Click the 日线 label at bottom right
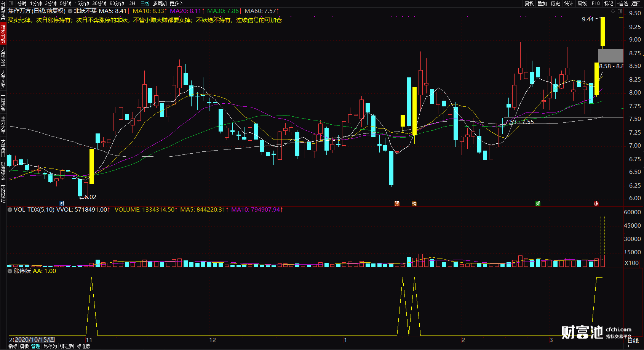644x350 pixels. [633, 340]
